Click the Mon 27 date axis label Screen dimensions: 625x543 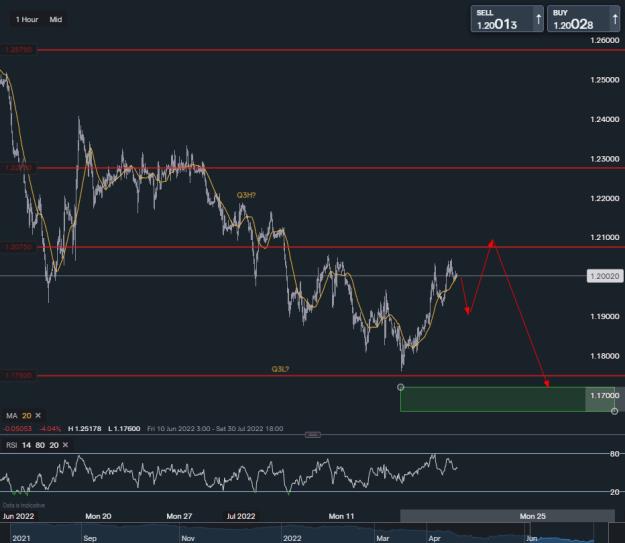179,516
